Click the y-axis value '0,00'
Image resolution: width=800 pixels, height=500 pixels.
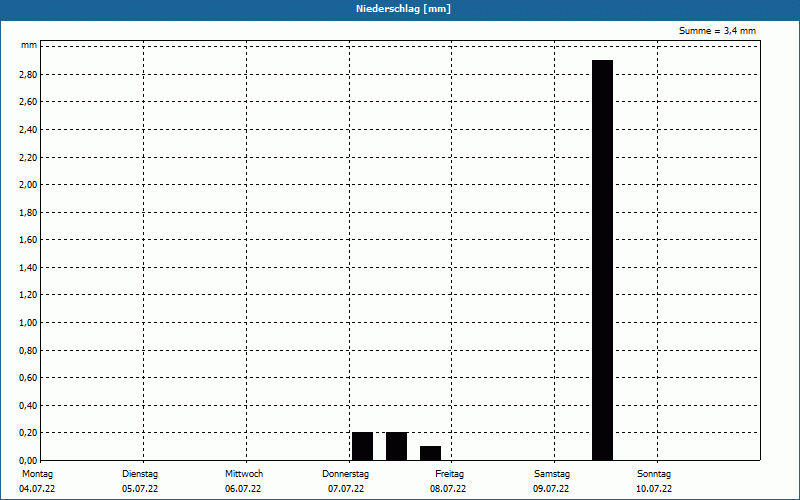[x=28, y=460]
